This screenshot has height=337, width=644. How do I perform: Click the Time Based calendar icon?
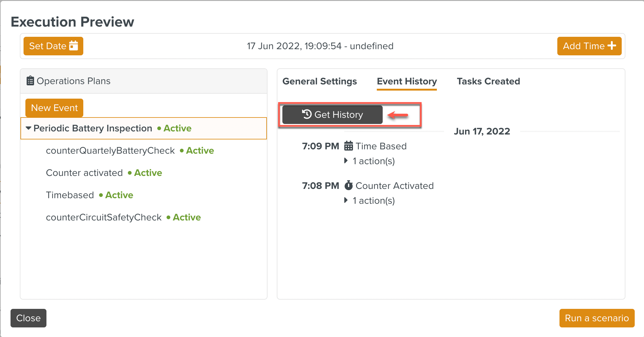click(349, 146)
